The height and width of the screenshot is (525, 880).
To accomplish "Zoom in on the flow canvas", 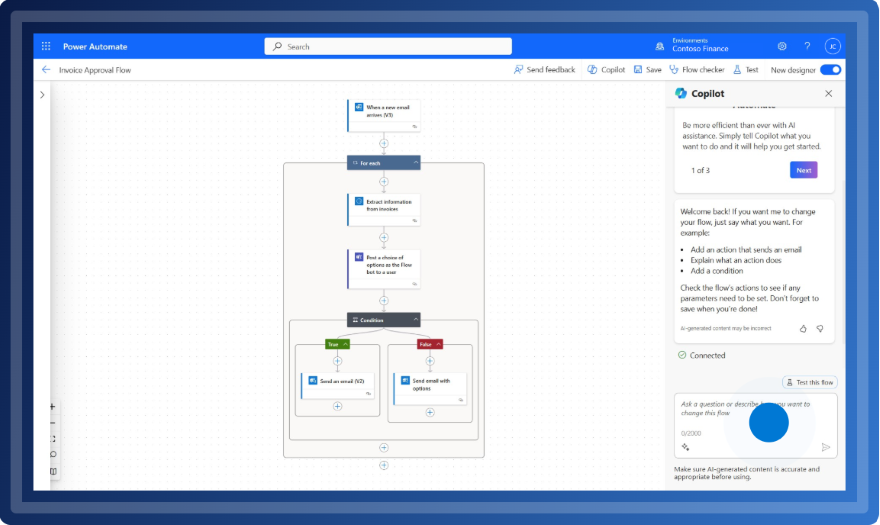I will point(53,407).
